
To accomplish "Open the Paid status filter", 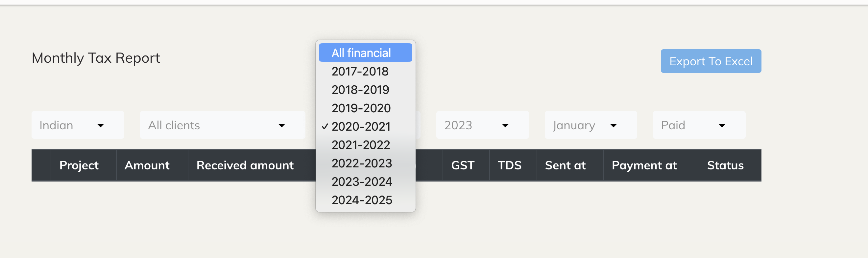I will click(x=699, y=125).
